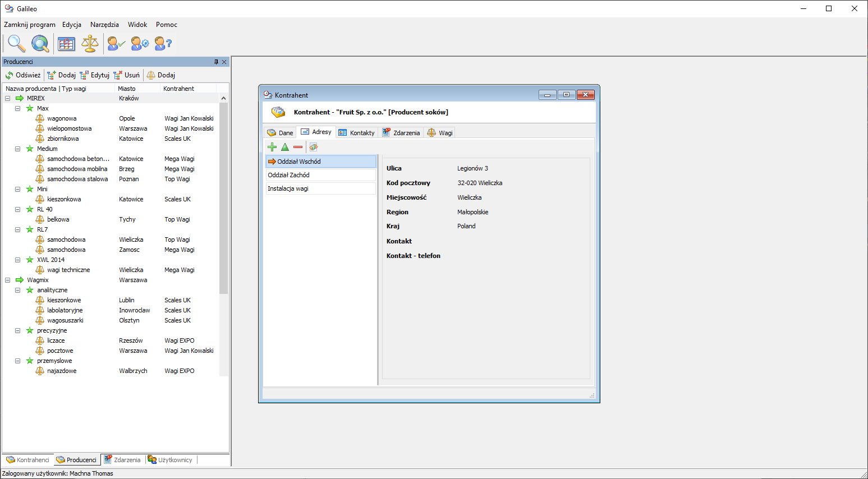Image resolution: width=868 pixels, height=479 pixels.
Task: Remove address with red minus icon
Action: [298, 147]
